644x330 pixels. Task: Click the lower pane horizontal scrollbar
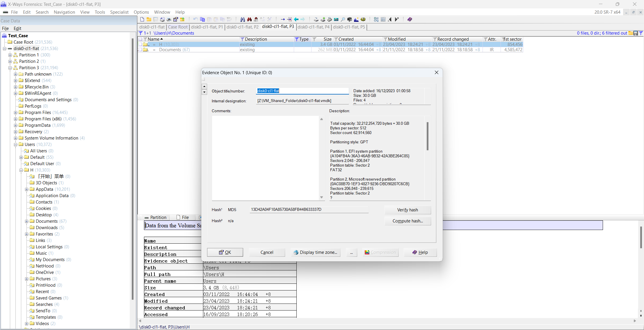click(388, 321)
